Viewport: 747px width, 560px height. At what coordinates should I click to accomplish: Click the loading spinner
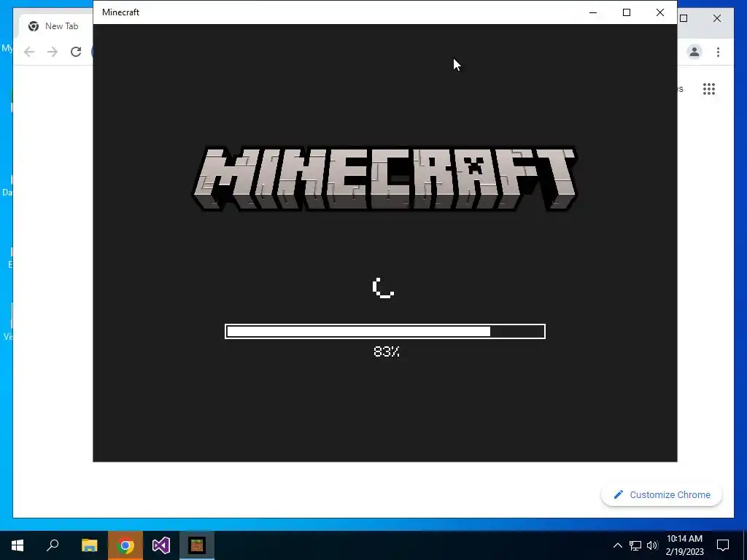click(x=383, y=288)
